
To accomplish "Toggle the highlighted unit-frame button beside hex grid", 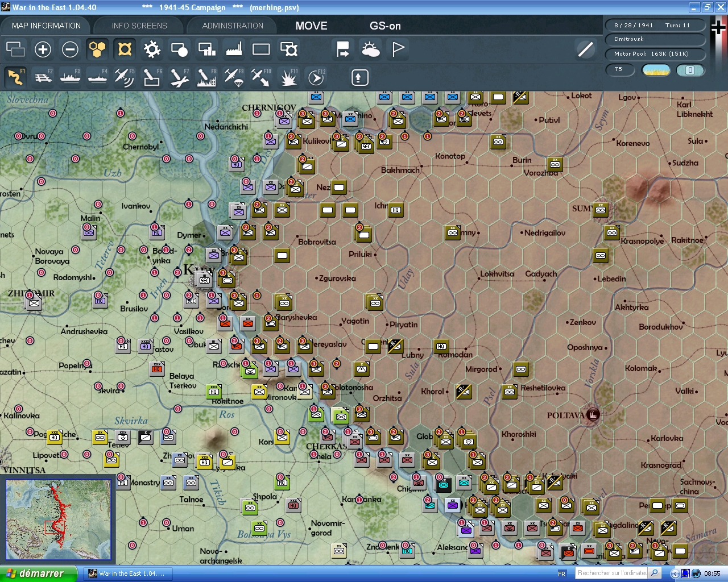I will coord(125,49).
